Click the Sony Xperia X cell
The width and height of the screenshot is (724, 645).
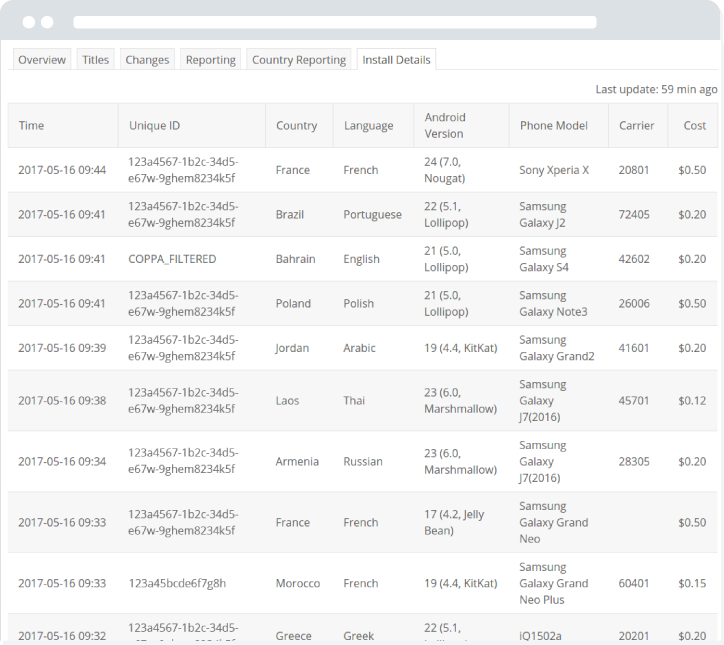(554, 170)
